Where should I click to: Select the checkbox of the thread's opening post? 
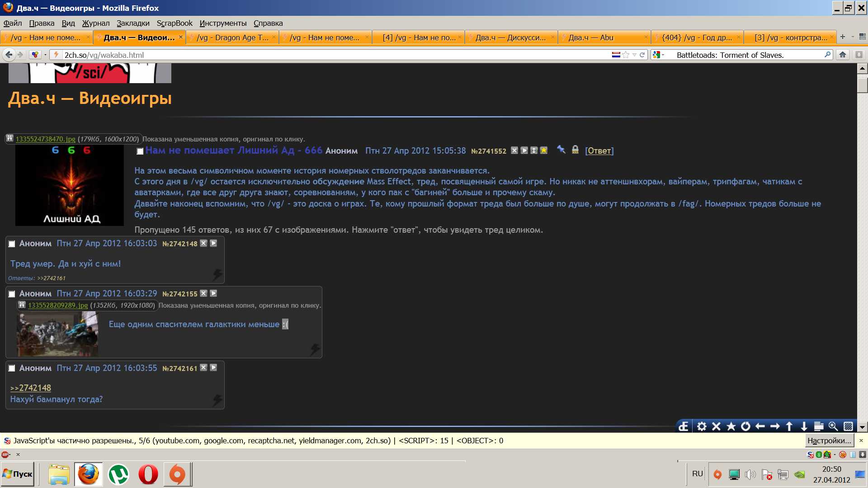click(140, 151)
